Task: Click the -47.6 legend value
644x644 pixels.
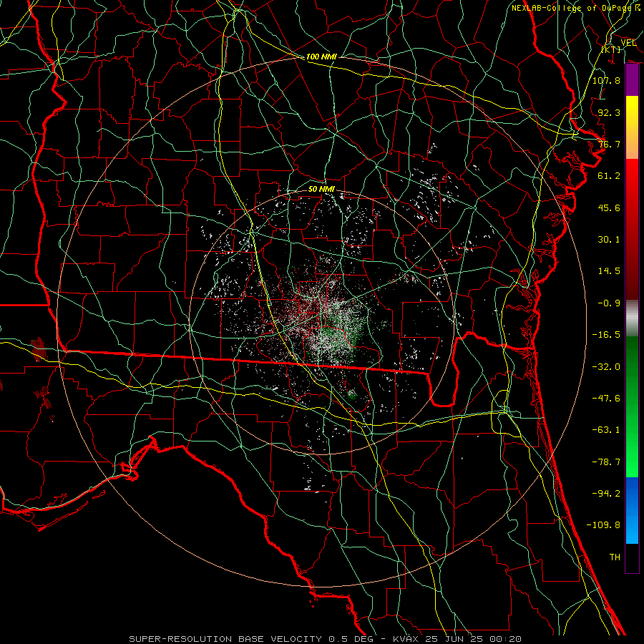Action: [606, 399]
